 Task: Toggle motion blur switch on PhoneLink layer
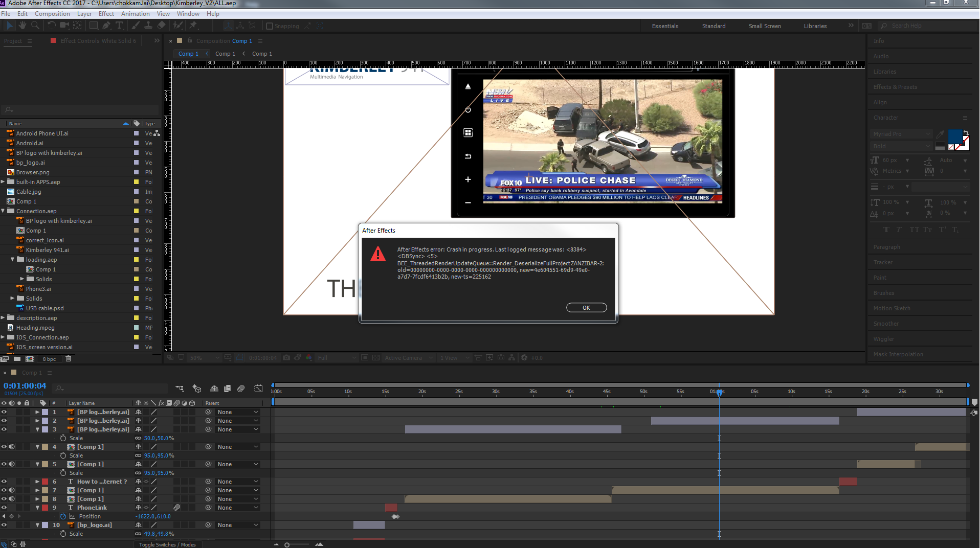tap(177, 508)
